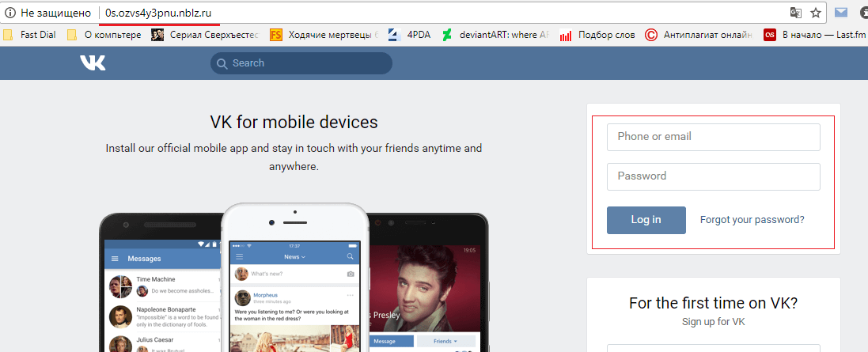This screenshot has width=868, height=352.
Task: Click the Не защищено security label
Action: click(x=56, y=12)
